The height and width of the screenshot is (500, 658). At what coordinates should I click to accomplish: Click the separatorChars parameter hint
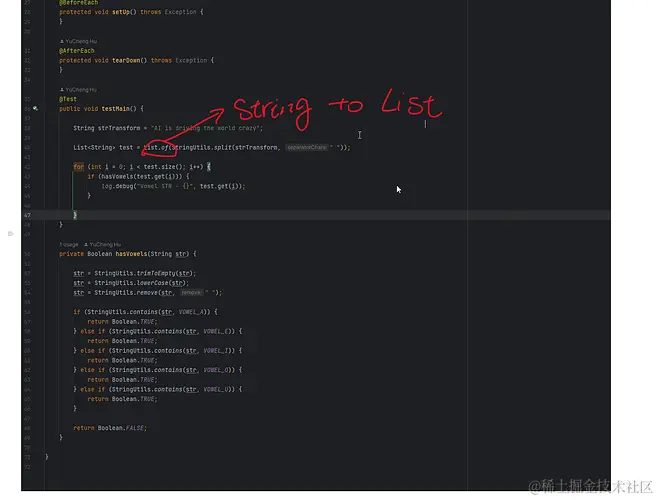[306, 147]
